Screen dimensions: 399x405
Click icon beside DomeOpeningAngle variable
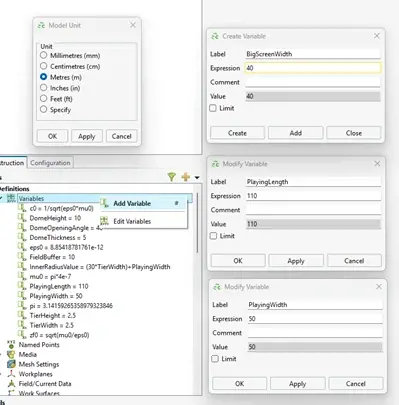tap(22, 228)
